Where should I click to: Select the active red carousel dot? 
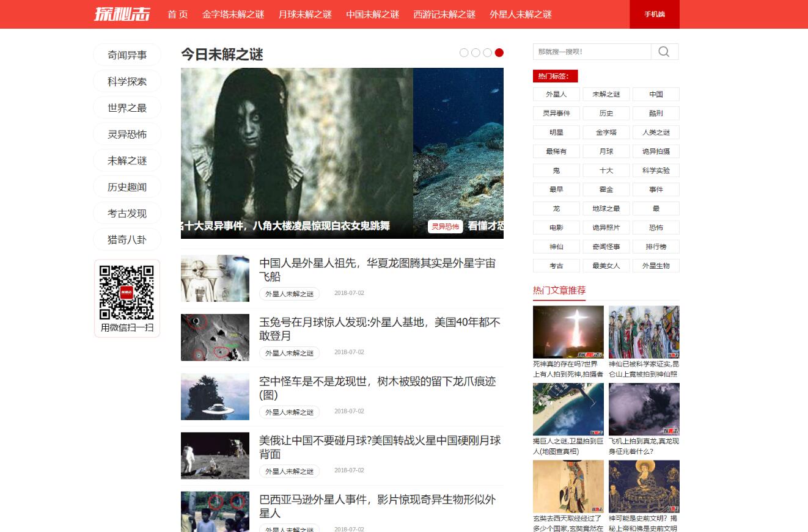pyautogui.click(x=499, y=53)
